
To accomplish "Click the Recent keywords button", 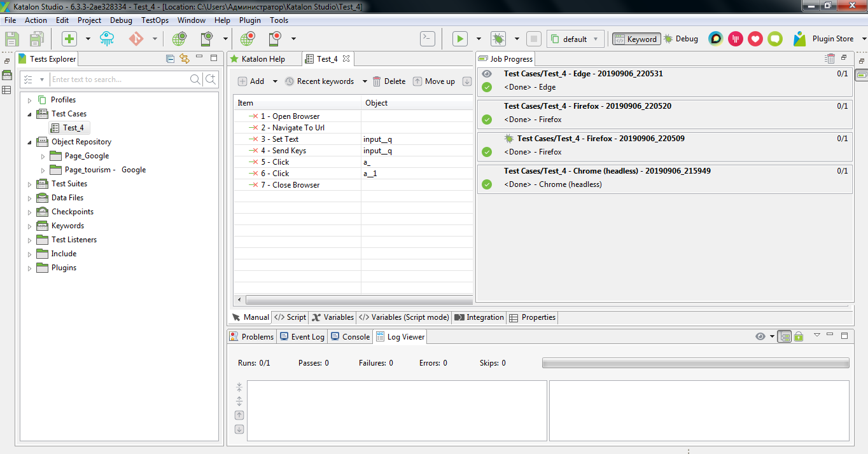I will (x=319, y=81).
